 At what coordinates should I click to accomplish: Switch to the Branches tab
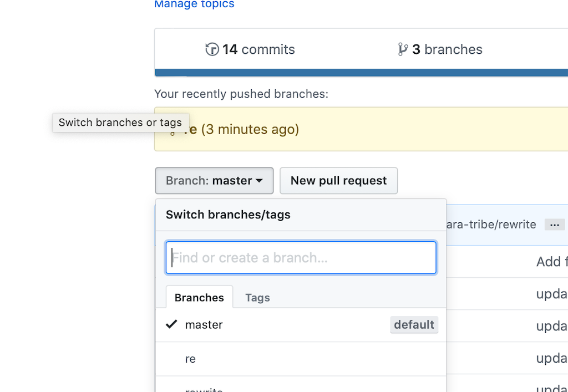coord(199,297)
